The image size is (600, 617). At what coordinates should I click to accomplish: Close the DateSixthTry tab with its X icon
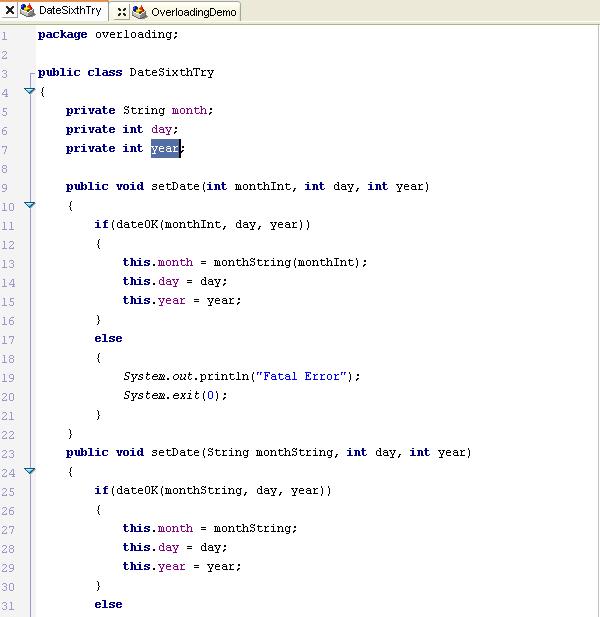click(10, 10)
